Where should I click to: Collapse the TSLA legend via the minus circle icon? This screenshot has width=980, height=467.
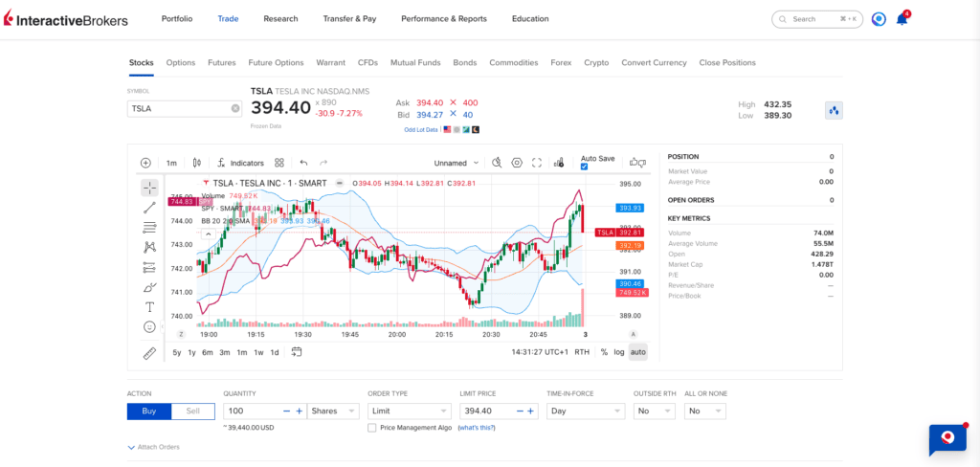(x=340, y=183)
